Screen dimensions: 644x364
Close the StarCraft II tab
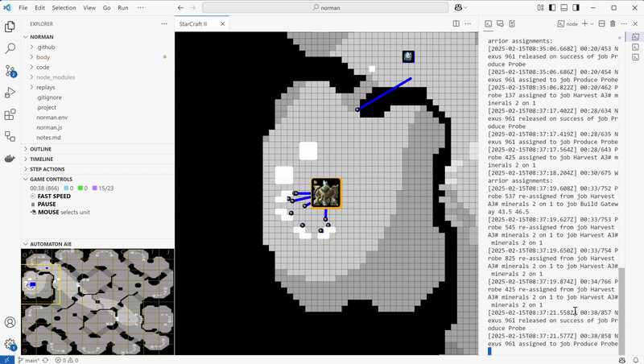tap(223, 24)
